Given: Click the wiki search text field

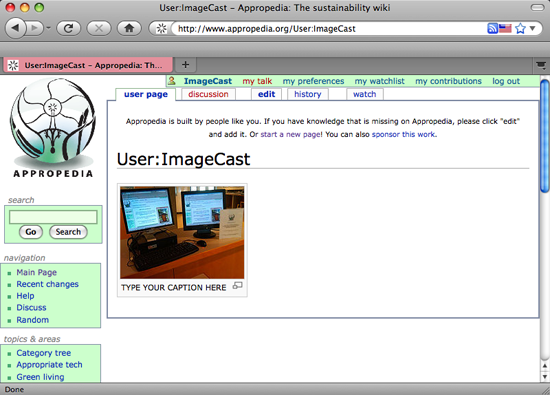Looking at the screenshot, I should pyautogui.click(x=53, y=217).
